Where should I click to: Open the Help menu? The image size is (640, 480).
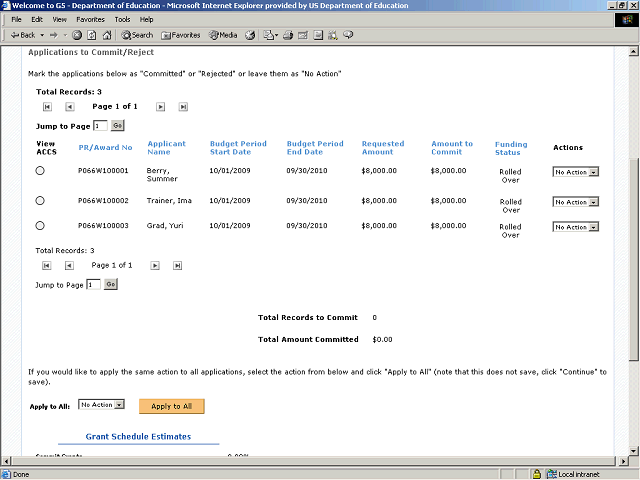point(146,19)
